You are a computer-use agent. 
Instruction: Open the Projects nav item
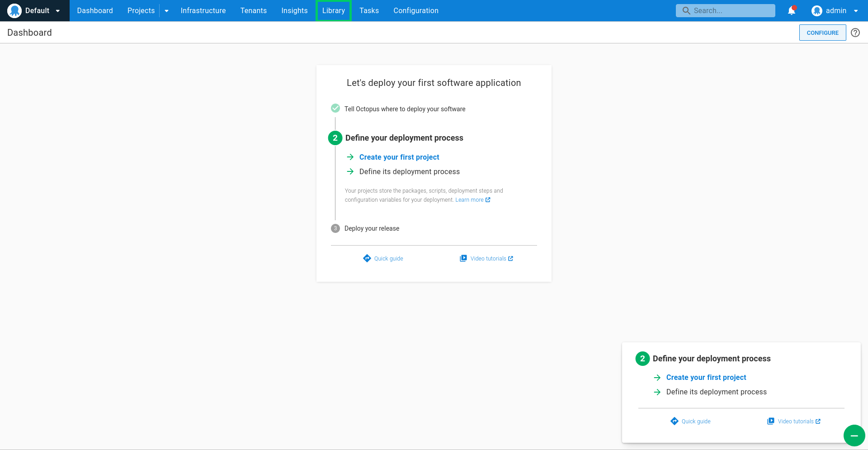point(141,10)
